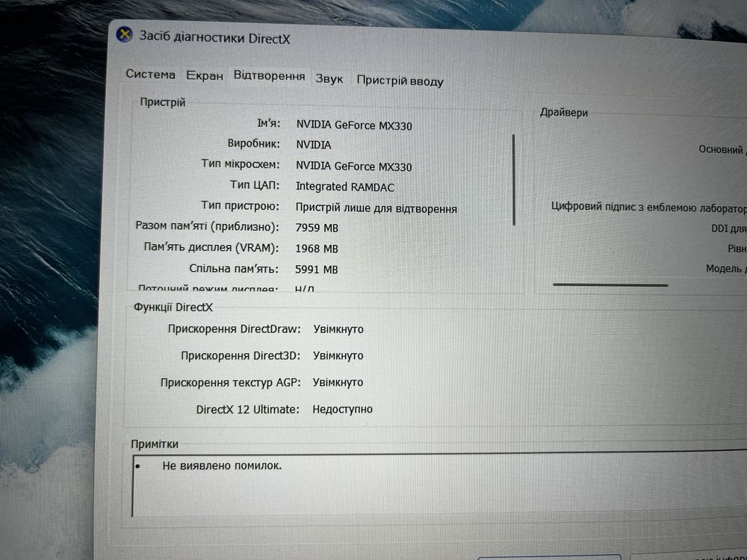
Task: Click the Спільна пам'ять label
Action: (x=234, y=269)
